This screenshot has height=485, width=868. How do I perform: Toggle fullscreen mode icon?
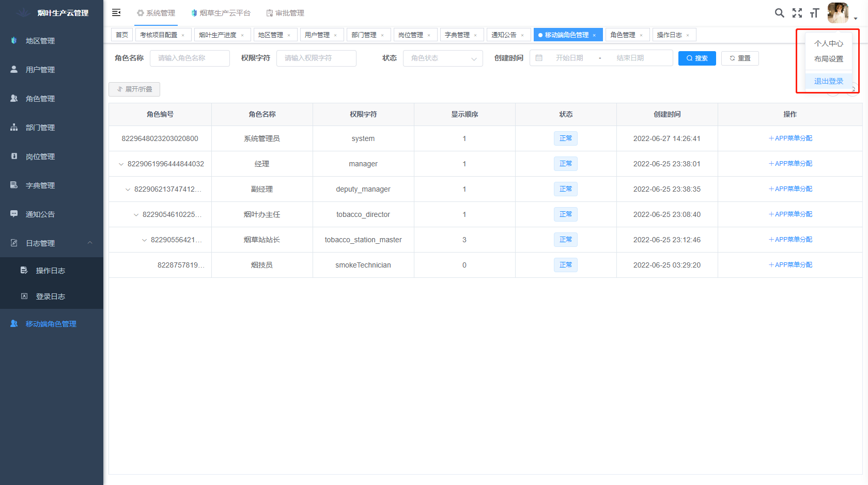pos(797,13)
